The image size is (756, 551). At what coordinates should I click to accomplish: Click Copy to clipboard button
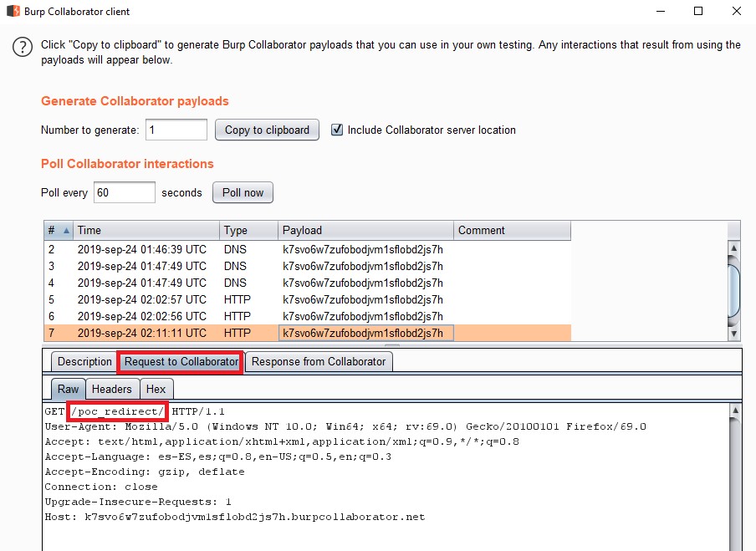click(267, 130)
